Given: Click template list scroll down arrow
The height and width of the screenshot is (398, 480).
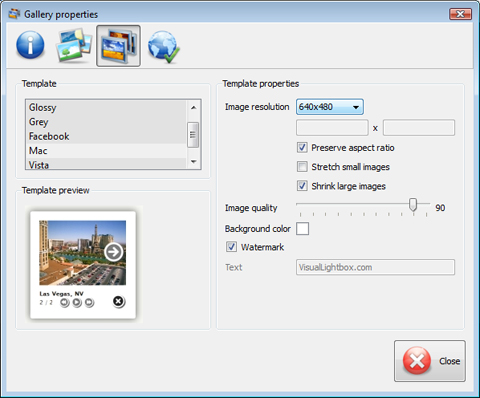Looking at the screenshot, I should (x=193, y=162).
